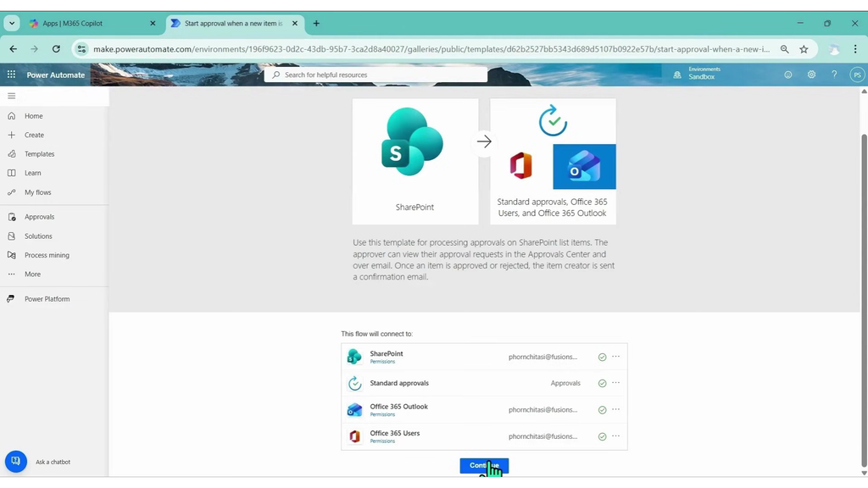Open the Help question mark icon
The image size is (868, 488).
coord(834,75)
